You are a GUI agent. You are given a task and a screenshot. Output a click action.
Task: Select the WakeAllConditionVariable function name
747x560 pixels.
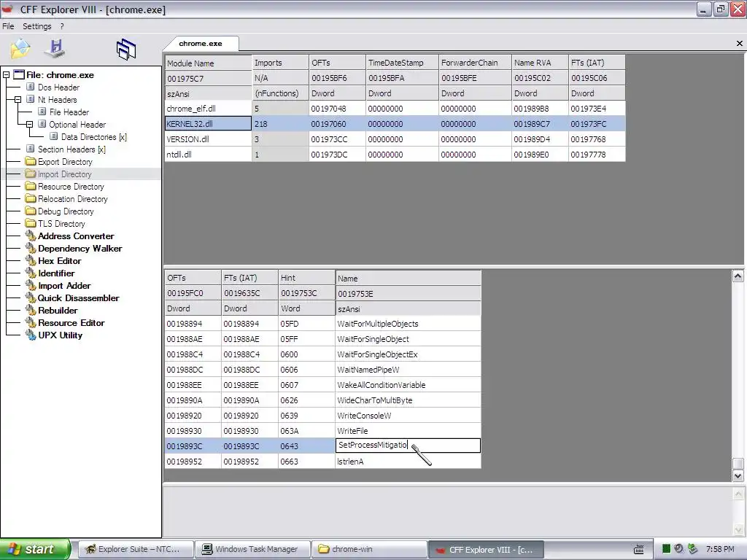click(381, 385)
